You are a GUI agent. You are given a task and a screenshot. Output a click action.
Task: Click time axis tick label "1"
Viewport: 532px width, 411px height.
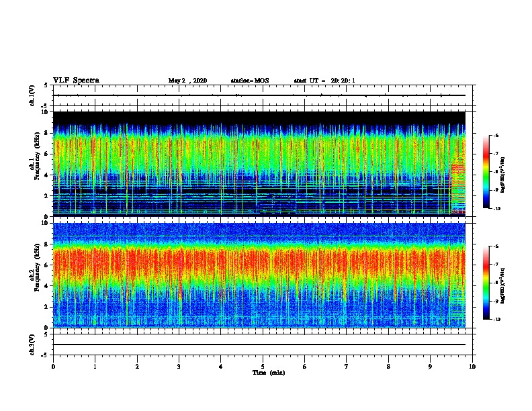coord(95,367)
